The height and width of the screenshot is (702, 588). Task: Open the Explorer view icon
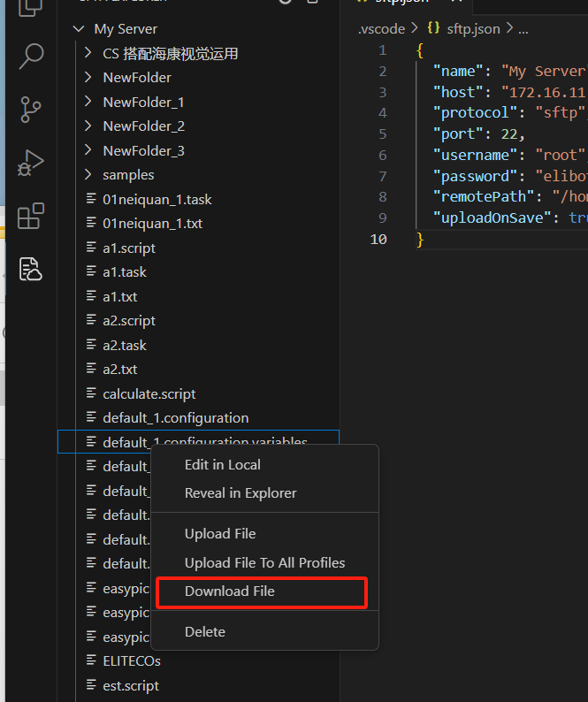[31, 7]
